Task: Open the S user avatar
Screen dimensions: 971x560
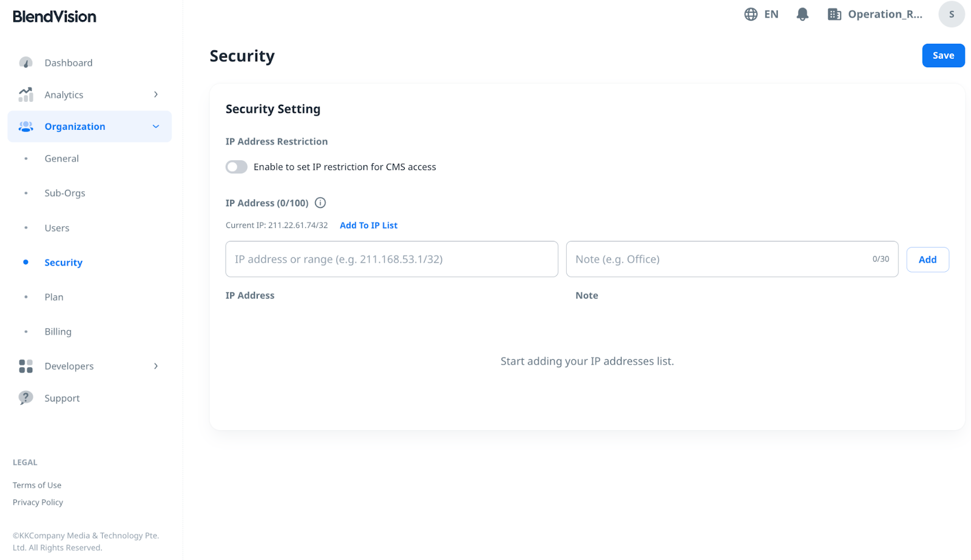Action: (951, 14)
